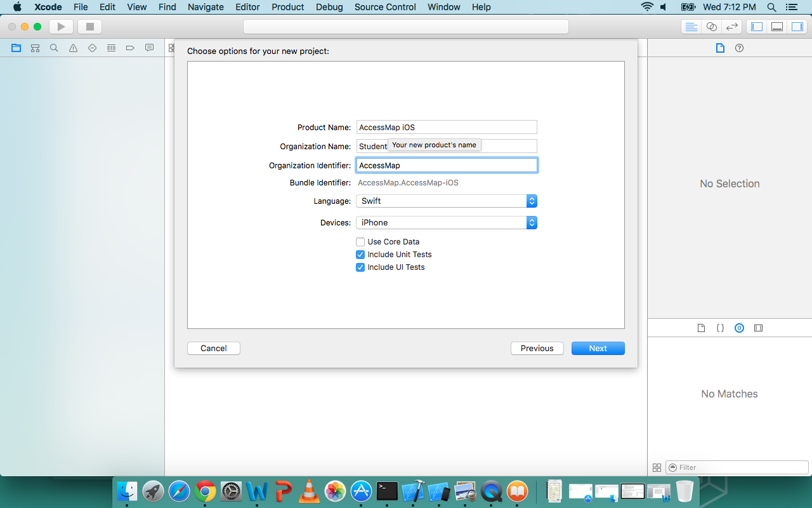Open the Breakpoint navigator flag icon
The width and height of the screenshot is (812, 508).
(130, 48)
